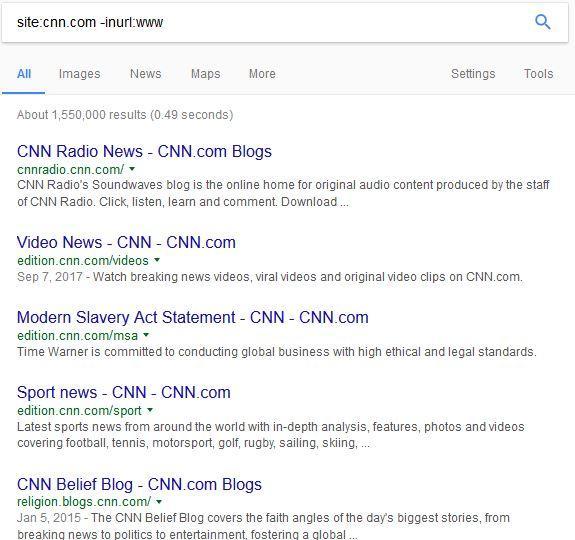Expand dropdown arrow next to edition.cnn.com/videos

157,260
